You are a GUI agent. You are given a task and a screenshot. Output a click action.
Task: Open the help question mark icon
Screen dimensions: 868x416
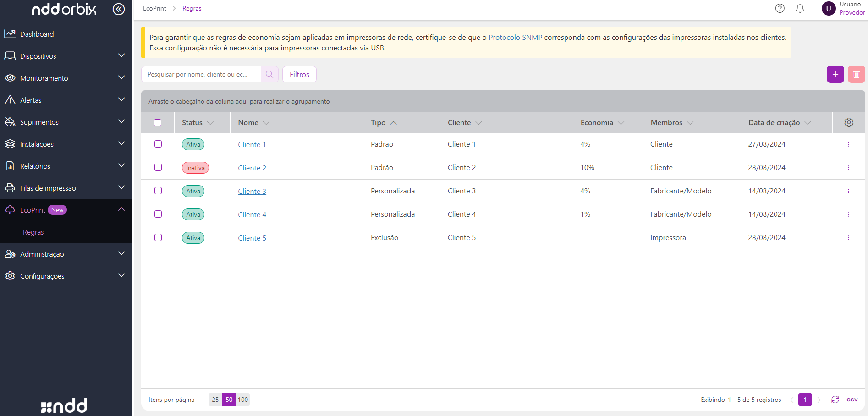(779, 8)
